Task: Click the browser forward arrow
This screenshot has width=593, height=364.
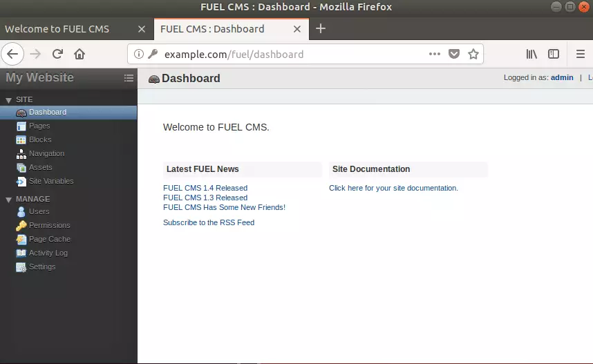Action: coord(35,54)
